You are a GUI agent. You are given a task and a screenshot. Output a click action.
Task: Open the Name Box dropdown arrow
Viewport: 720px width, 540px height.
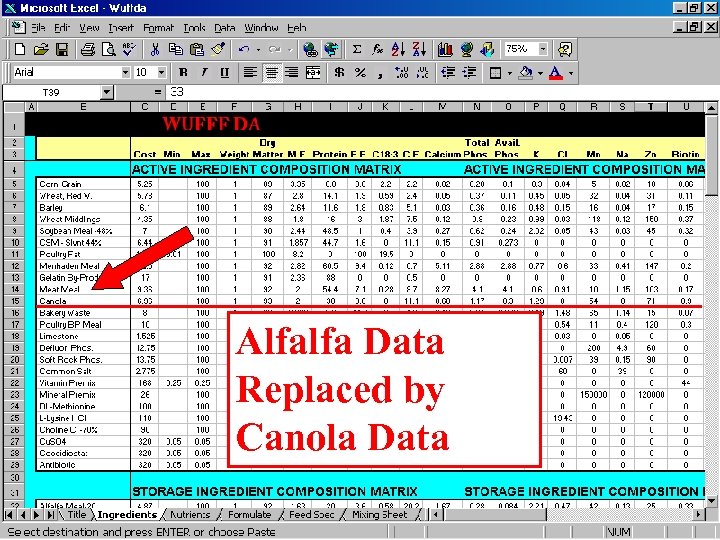click(107, 92)
